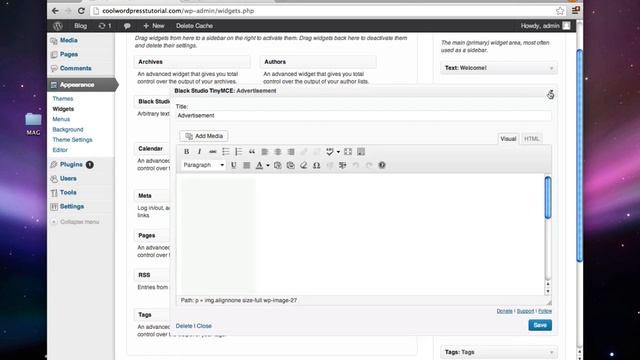Click the indent icon
Viewport: 640px width, 360px height.
coord(343,165)
